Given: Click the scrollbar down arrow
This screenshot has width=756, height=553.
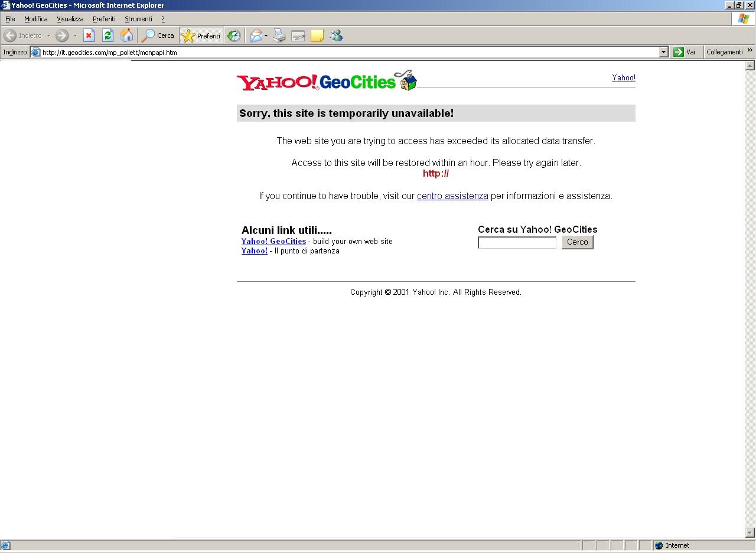Looking at the screenshot, I should point(750,533).
